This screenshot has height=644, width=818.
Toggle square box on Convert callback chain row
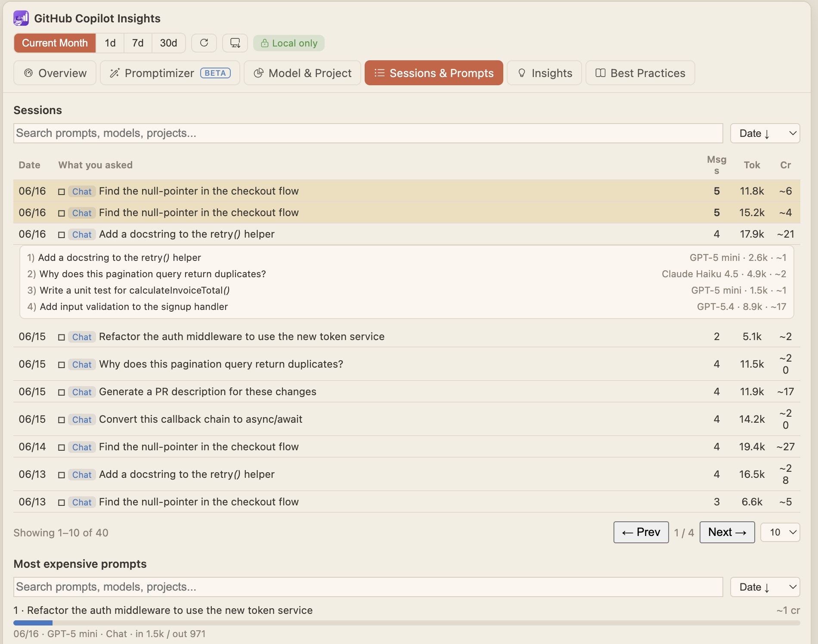(x=62, y=420)
